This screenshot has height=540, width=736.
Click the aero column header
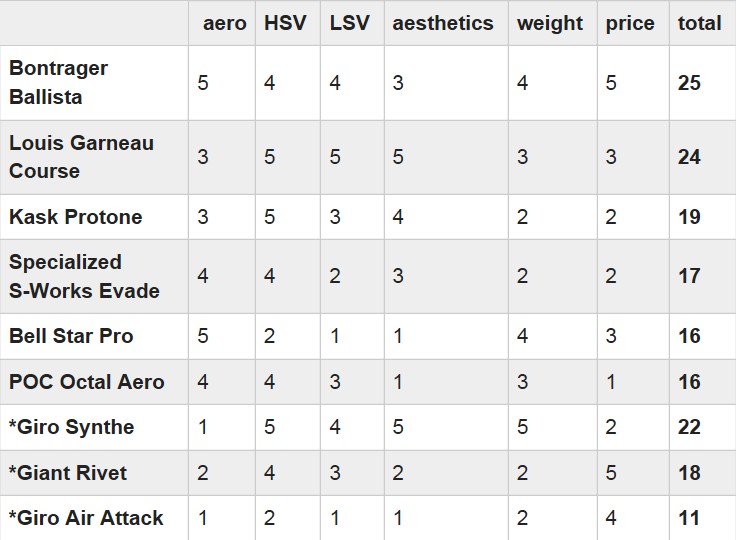(x=224, y=23)
